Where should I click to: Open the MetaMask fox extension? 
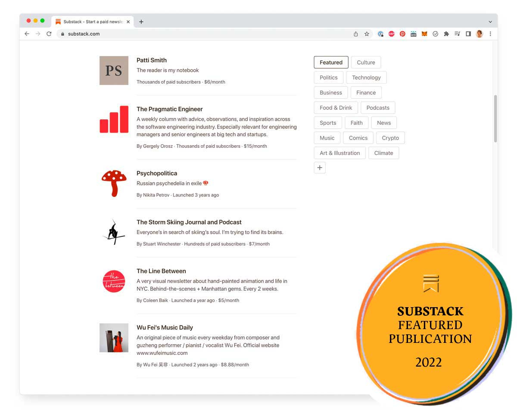click(424, 34)
